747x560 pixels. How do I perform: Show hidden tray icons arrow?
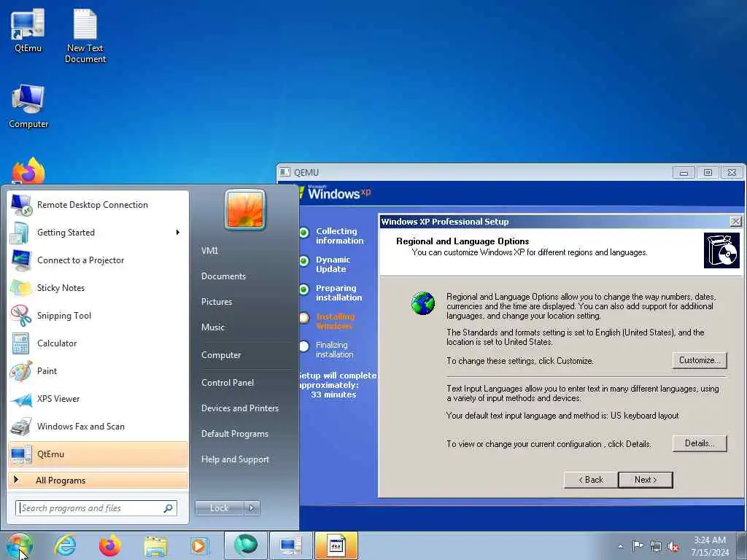coord(620,546)
